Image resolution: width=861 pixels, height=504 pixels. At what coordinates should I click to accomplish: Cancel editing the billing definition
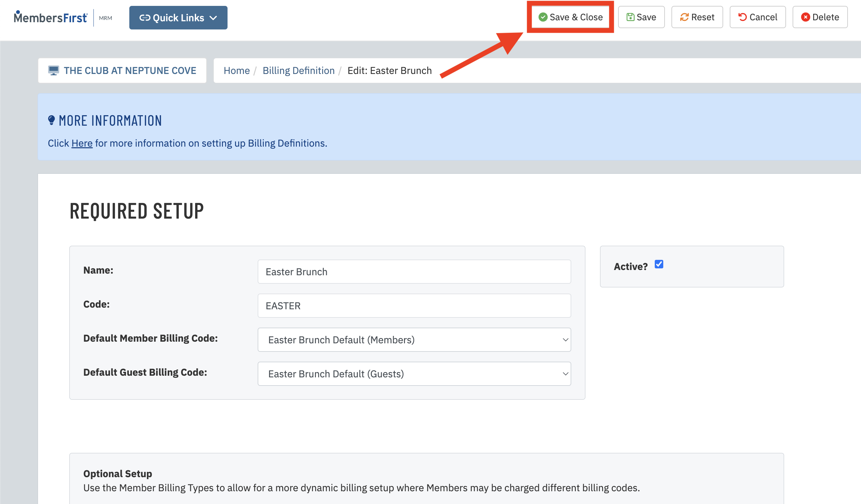758,17
